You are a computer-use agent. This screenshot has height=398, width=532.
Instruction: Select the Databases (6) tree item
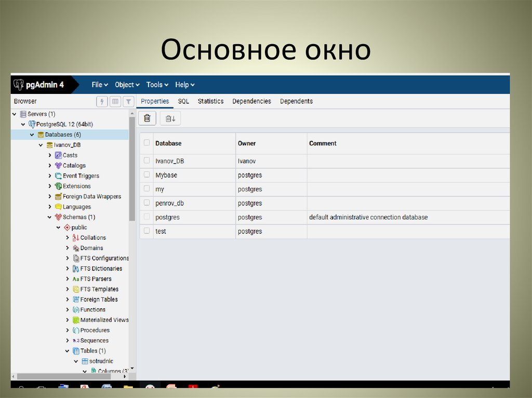(62, 135)
